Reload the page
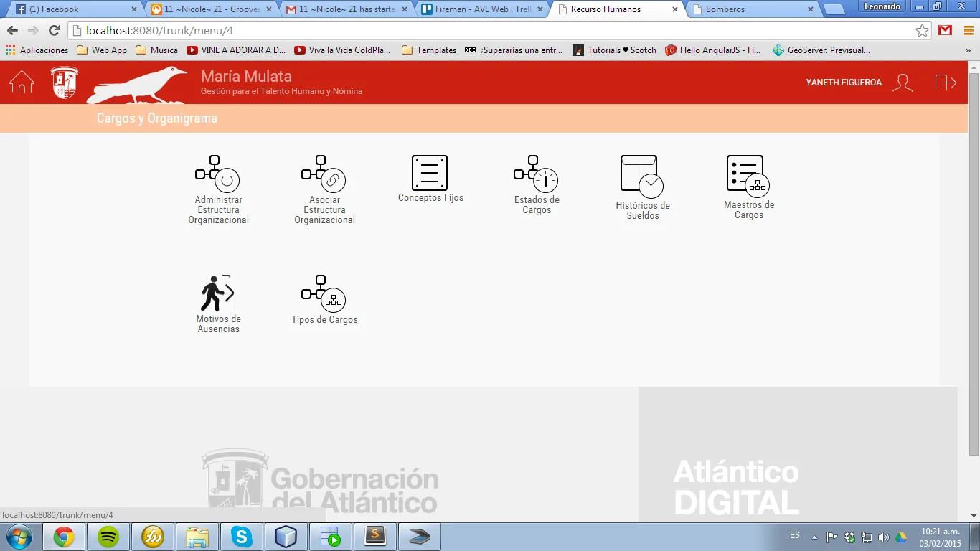This screenshot has width=980, height=551. coord(54,31)
